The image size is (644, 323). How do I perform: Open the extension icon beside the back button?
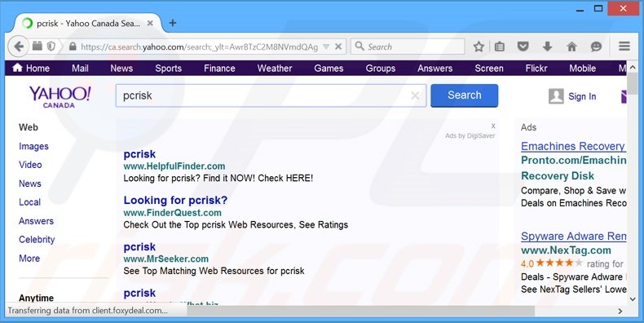(x=37, y=46)
